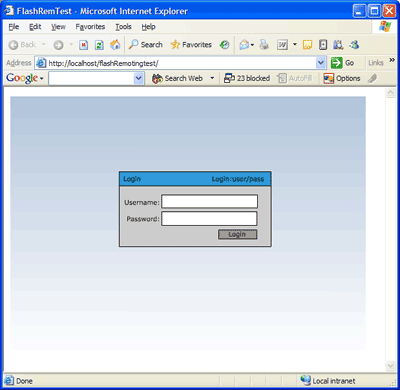Refresh the current page
This screenshot has height=390, width=400.
coord(99,45)
